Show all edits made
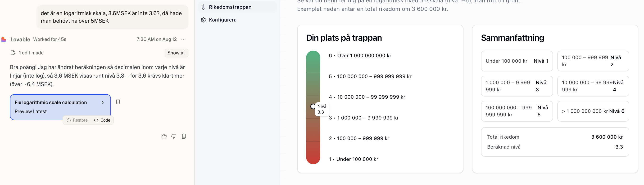Viewport: 644px width, 185px height. pos(177,53)
